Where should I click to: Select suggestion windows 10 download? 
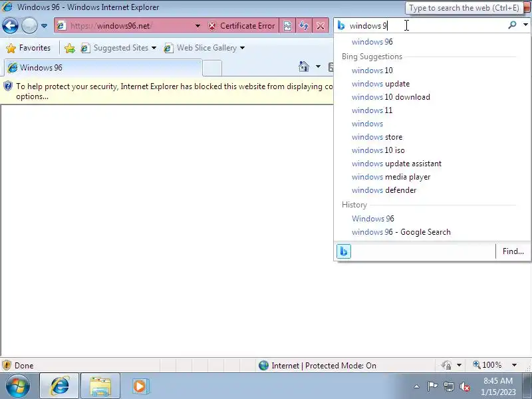(432, 96)
